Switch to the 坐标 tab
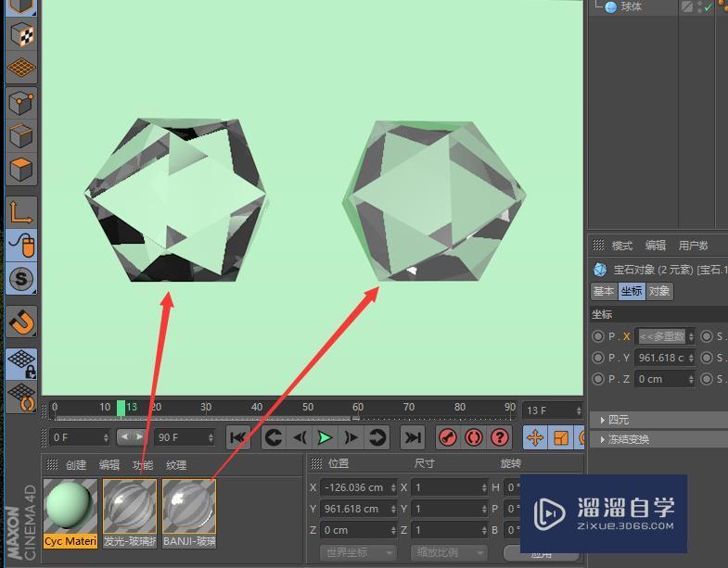 [x=632, y=291]
